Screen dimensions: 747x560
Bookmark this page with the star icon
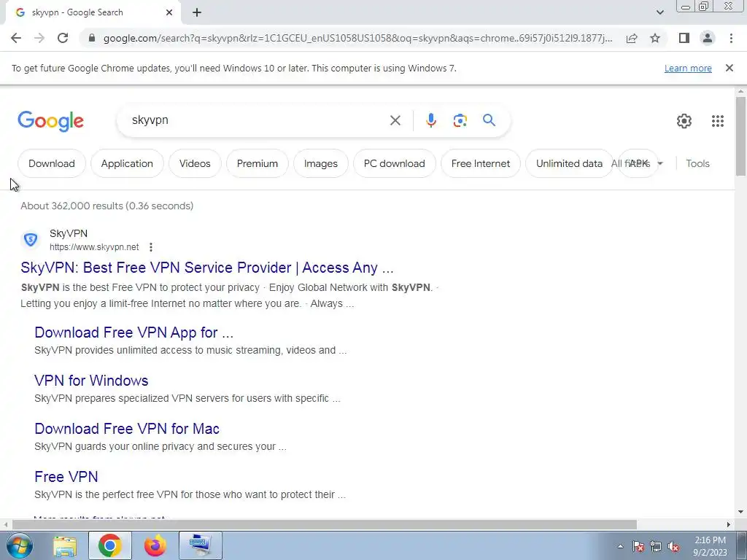[655, 38]
